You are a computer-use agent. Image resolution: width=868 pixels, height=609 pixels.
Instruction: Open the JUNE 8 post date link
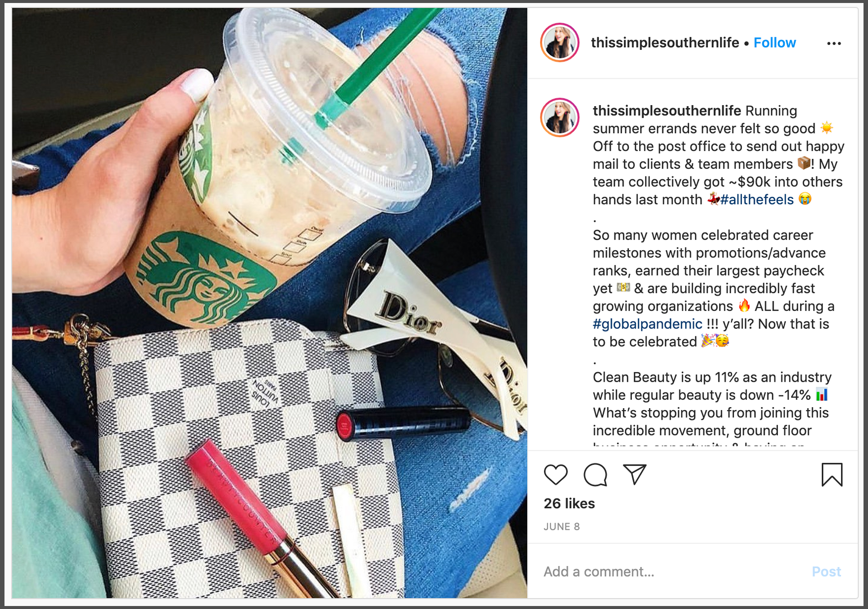562,527
